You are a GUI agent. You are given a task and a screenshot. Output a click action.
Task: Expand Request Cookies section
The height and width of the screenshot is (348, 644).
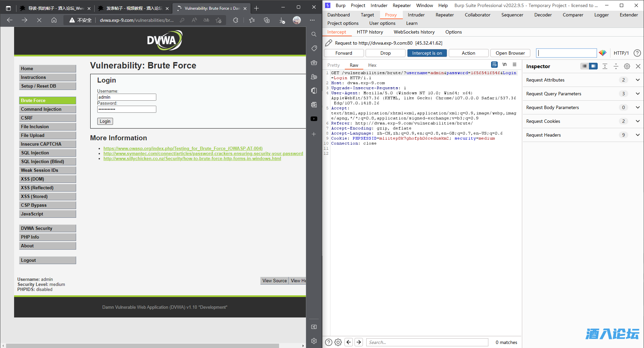click(x=637, y=121)
